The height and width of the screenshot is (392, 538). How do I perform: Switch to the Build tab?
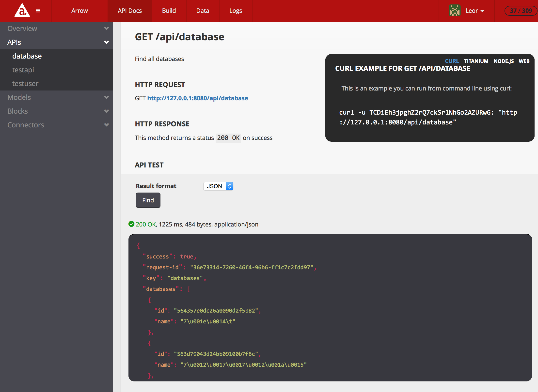(169, 11)
